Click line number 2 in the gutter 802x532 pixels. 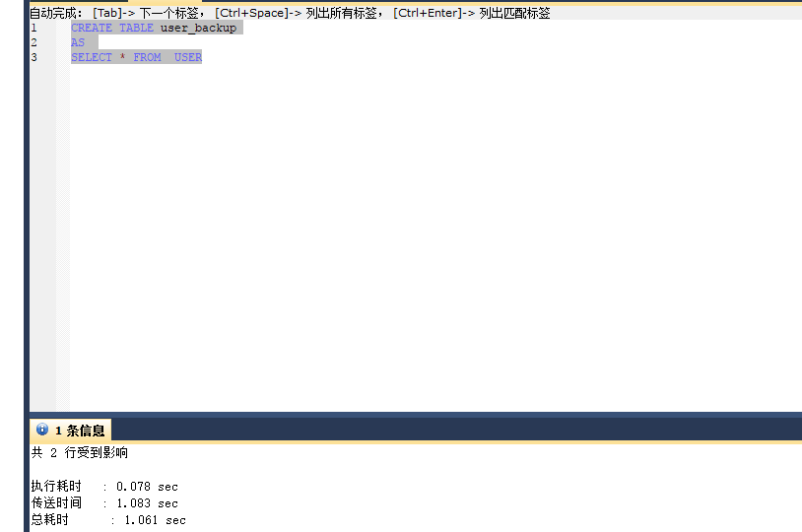33,42
